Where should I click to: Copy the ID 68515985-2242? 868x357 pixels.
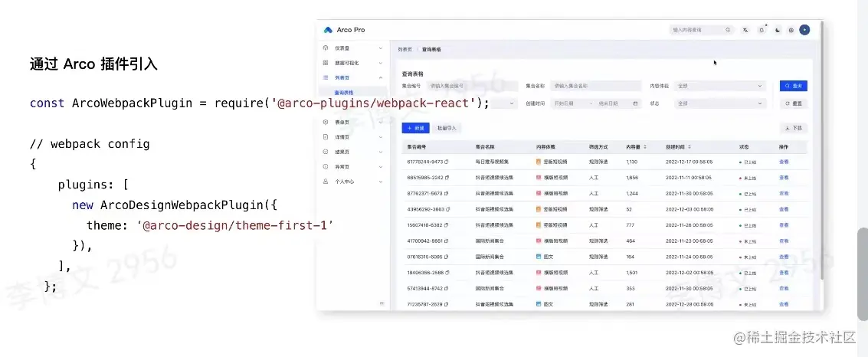446,178
